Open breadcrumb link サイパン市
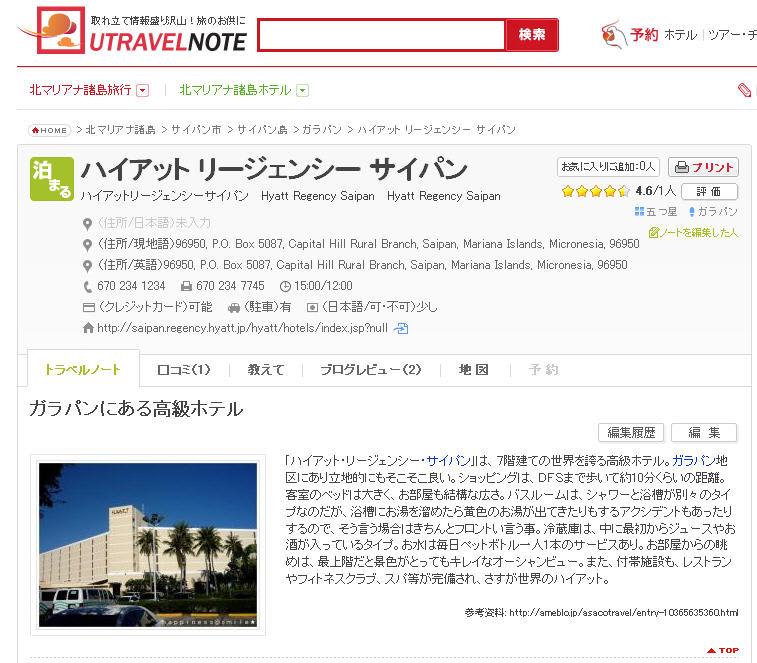The image size is (757, 663). pyautogui.click(x=196, y=129)
